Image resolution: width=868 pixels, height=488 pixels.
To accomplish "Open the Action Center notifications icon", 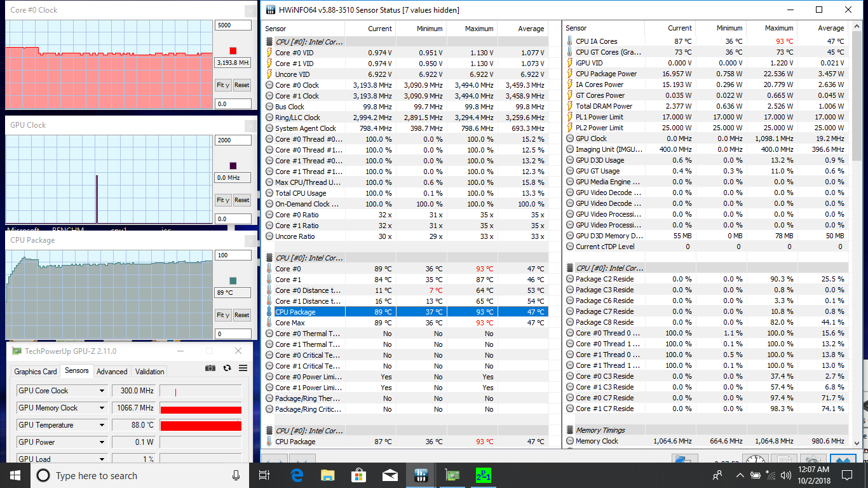I will coord(847,475).
